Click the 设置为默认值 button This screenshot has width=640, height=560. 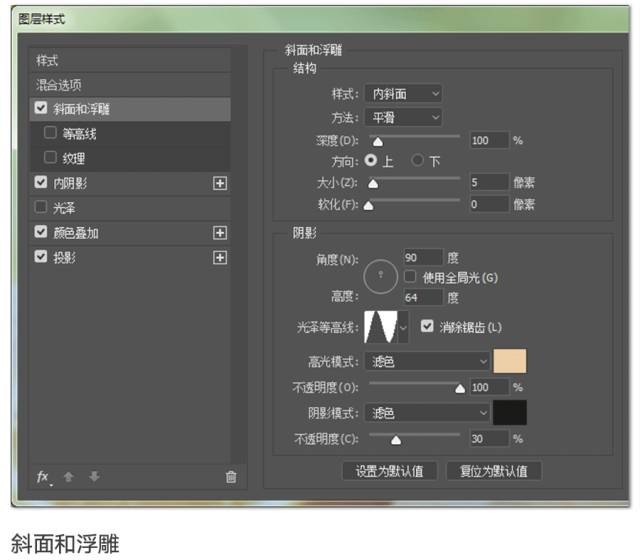[x=389, y=471]
